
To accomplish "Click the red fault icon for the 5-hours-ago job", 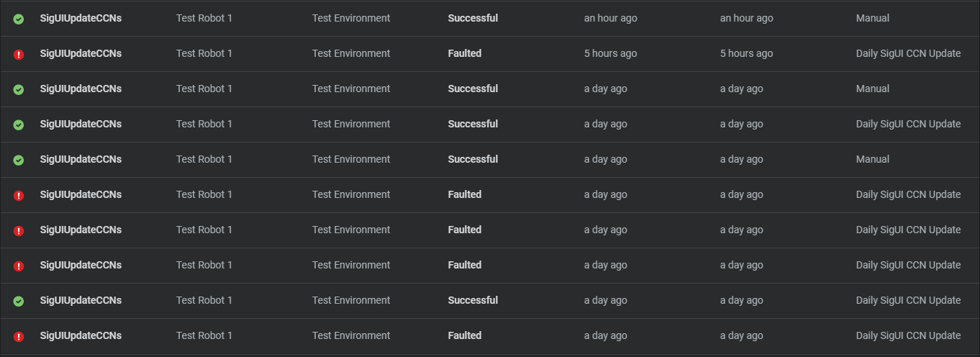I will [x=19, y=54].
